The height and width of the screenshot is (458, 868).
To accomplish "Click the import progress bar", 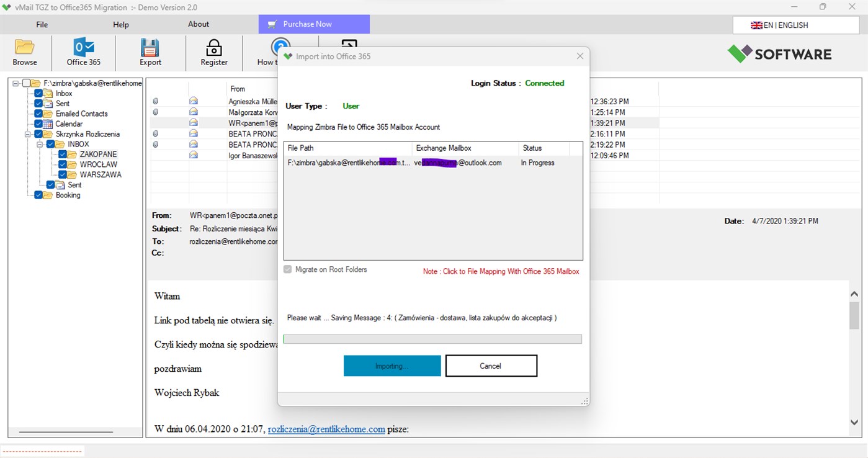I will tap(432, 339).
